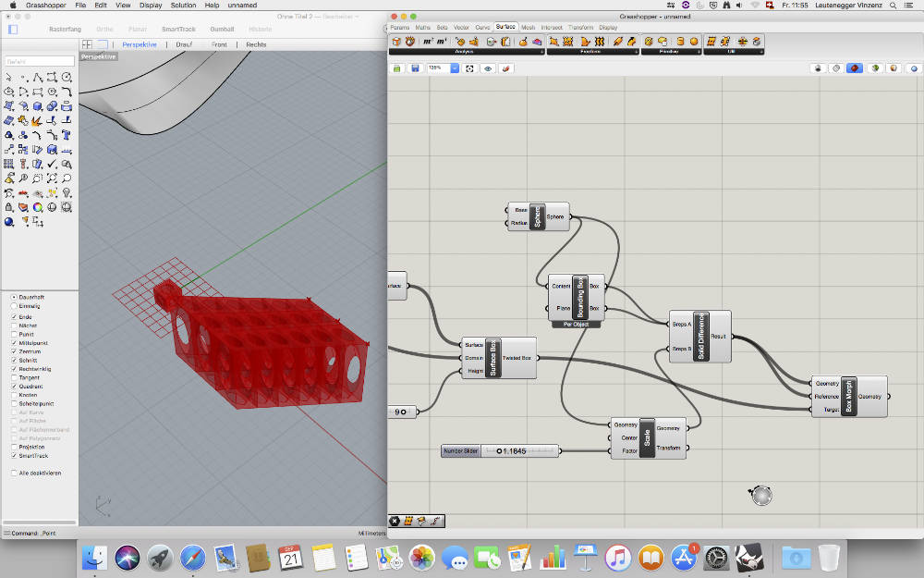Save the Grasshopper document via floppy icon

click(415, 68)
